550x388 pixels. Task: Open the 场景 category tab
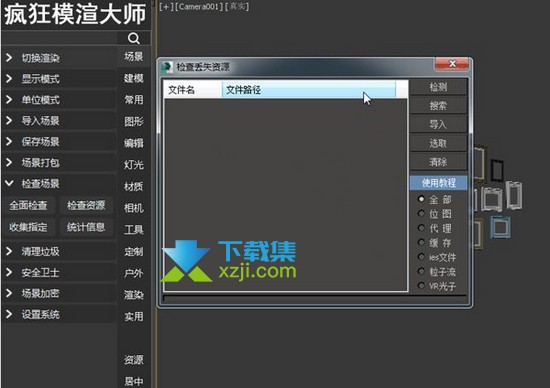pos(134,56)
